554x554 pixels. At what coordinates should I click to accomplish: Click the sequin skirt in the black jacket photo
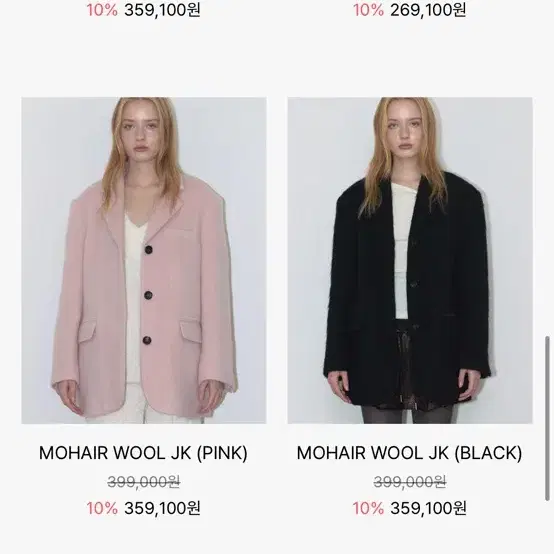[x=410, y=367]
